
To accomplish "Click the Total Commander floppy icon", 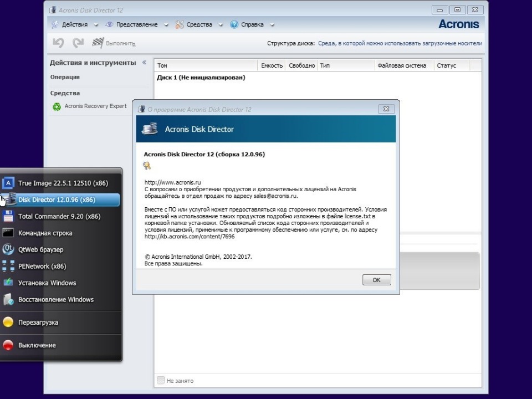I will point(8,216).
